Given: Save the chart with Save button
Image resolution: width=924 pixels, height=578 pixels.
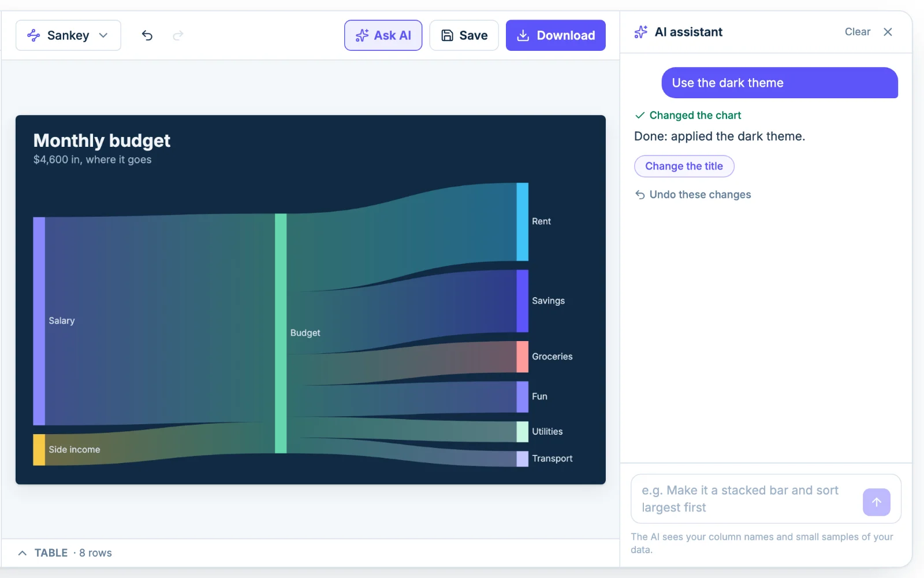Looking at the screenshot, I should tap(464, 35).
